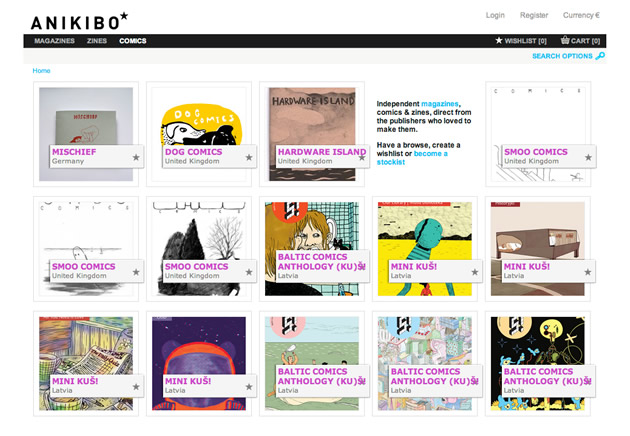630x436 pixels.
Task: Star the Dog Comics card
Action: 249,157
